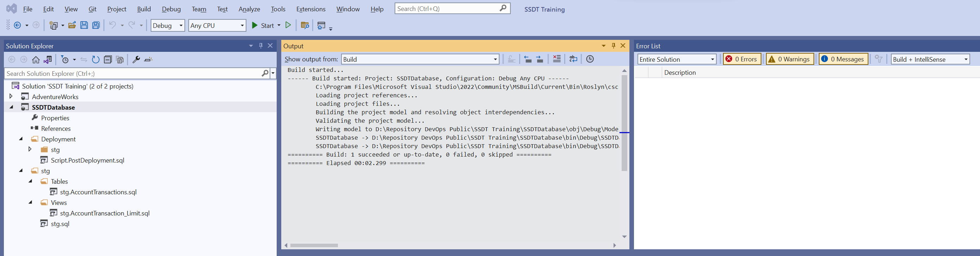Click Start Without Debugging green outline arrow
This screenshot has height=256, width=980.
click(x=288, y=25)
